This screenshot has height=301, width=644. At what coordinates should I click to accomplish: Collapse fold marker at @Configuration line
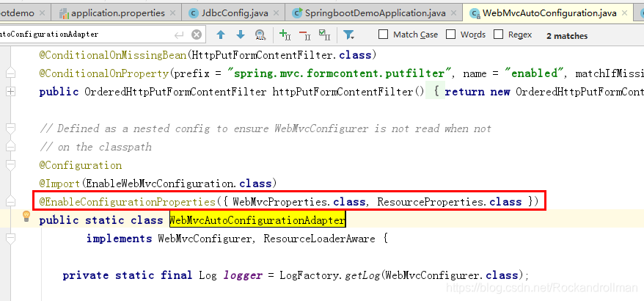(x=11, y=165)
